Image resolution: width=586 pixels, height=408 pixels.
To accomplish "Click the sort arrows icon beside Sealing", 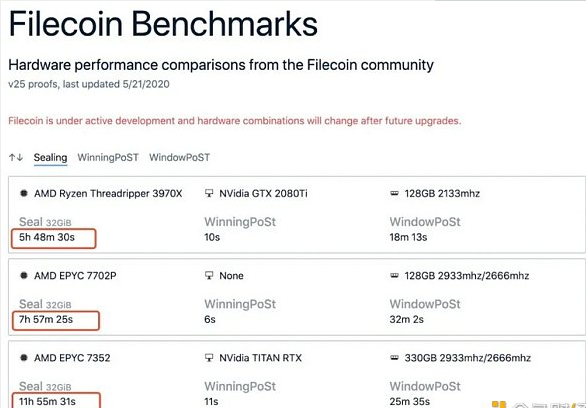I will [x=16, y=157].
